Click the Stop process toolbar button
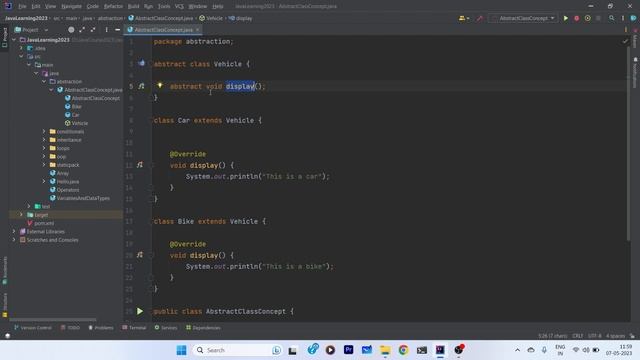This screenshot has width=640, height=360. [x=598, y=18]
